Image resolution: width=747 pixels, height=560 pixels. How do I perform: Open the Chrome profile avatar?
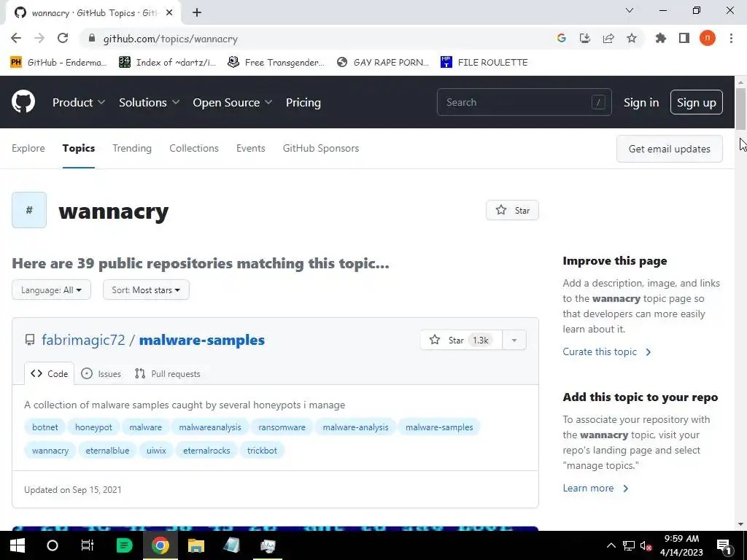pos(708,38)
